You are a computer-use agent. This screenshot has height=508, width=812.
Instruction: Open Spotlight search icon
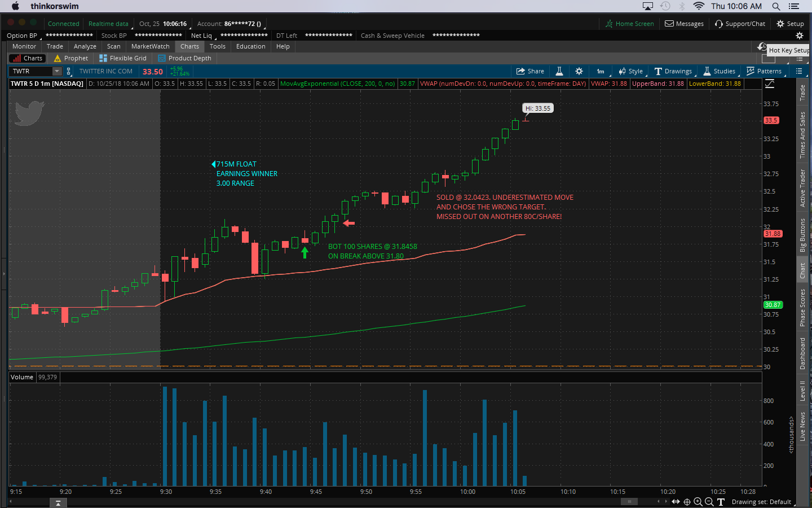point(776,6)
